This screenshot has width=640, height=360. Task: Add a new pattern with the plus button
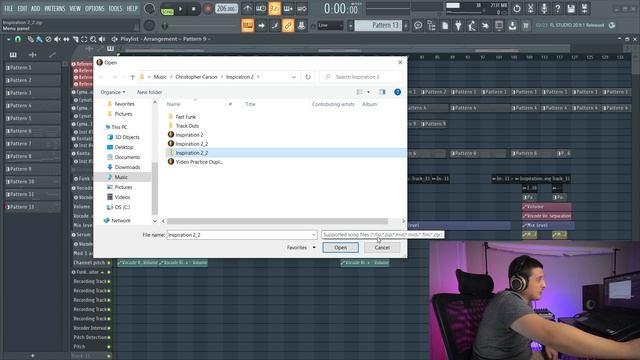pyautogui.click(x=406, y=25)
